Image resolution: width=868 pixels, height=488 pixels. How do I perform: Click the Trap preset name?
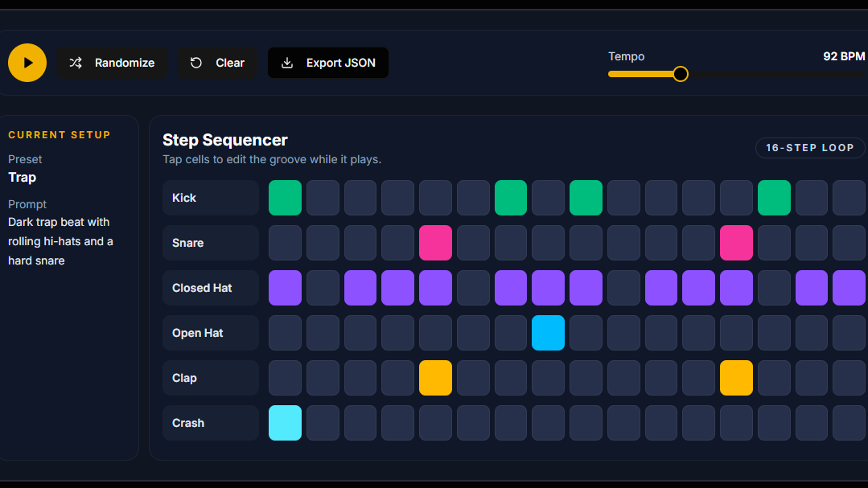pyautogui.click(x=22, y=177)
